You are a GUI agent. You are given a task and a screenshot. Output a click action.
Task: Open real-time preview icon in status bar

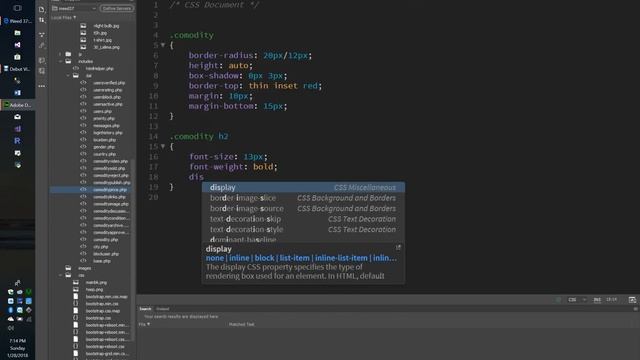coord(632,300)
